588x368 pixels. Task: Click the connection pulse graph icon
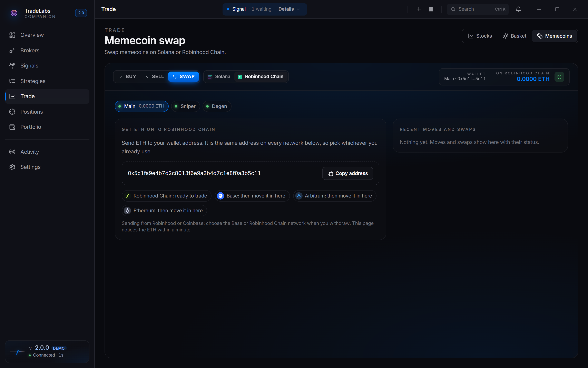point(18,352)
